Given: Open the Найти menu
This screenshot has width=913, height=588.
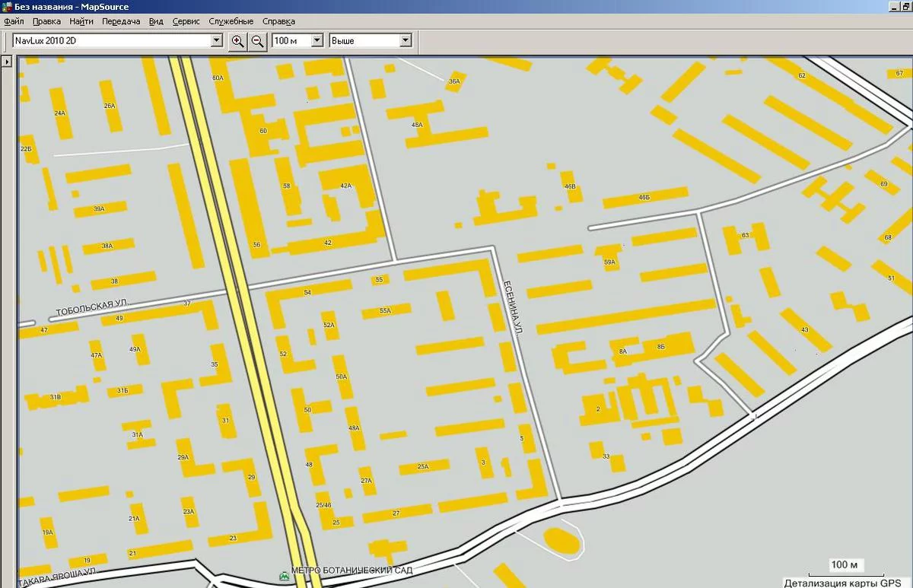Looking at the screenshot, I should (x=81, y=21).
